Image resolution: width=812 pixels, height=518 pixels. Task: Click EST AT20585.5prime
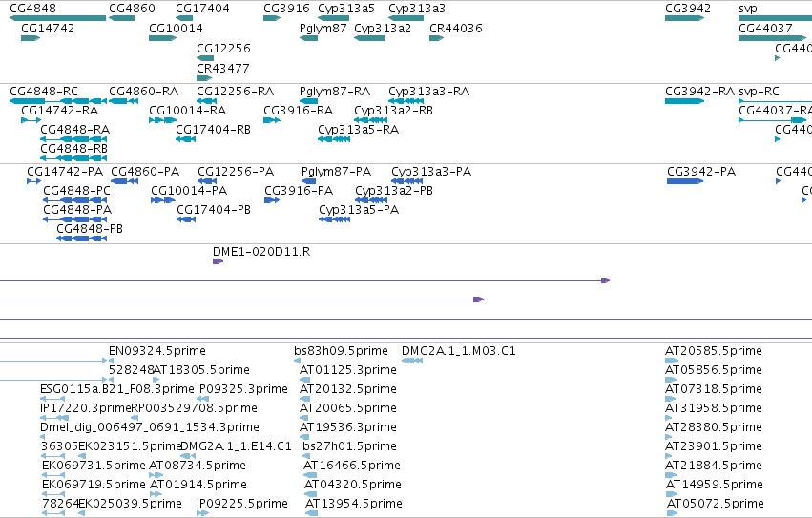[714, 351]
